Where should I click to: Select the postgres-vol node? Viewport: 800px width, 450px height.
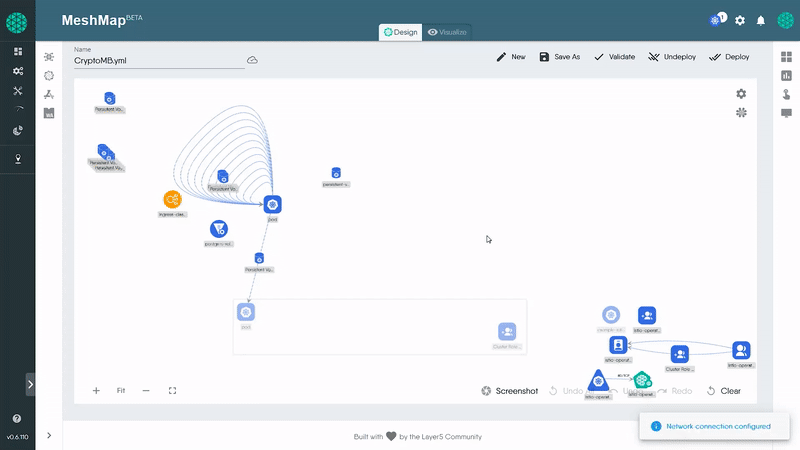tap(218, 229)
